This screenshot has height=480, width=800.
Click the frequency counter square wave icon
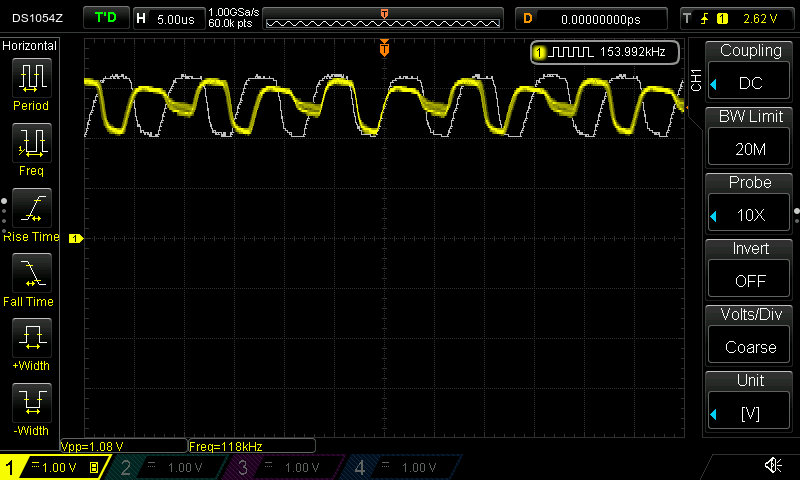571,52
